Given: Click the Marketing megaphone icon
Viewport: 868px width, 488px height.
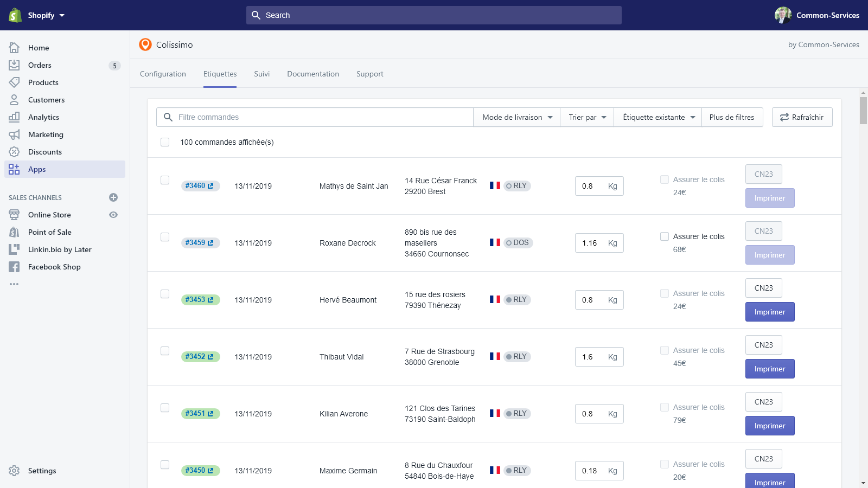Looking at the screenshot, I should [14, 134].
